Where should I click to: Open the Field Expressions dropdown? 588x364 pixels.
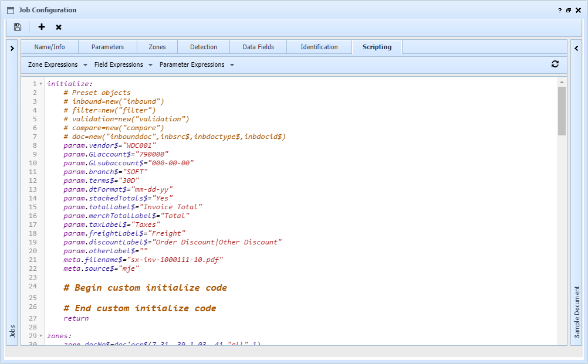(x=119, y=64)
